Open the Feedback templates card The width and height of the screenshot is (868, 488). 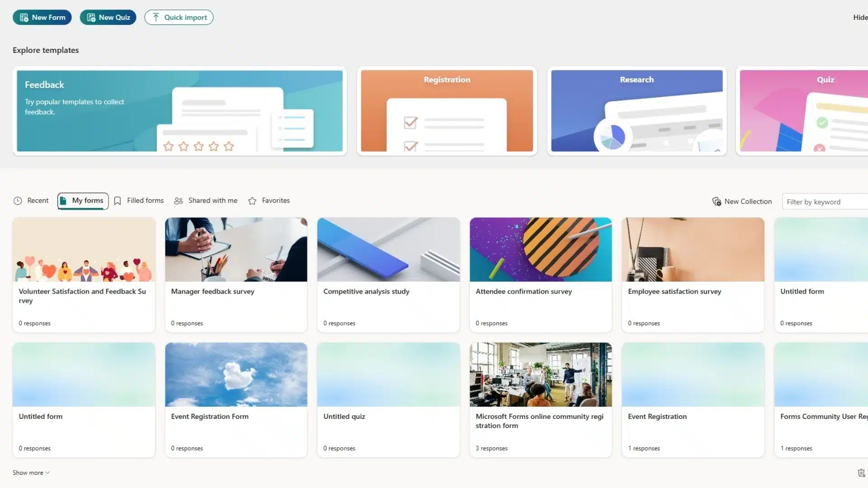180,111
